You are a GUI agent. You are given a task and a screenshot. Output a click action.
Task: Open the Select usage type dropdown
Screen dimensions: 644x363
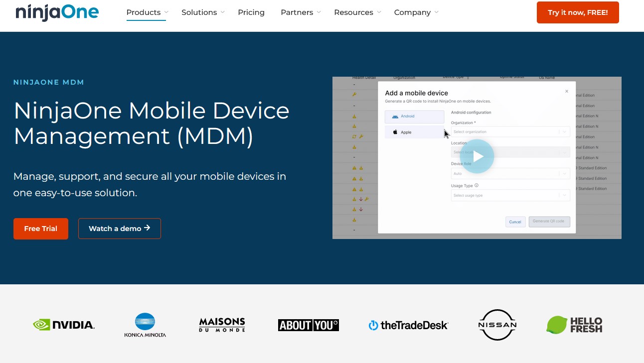[510, 195]
